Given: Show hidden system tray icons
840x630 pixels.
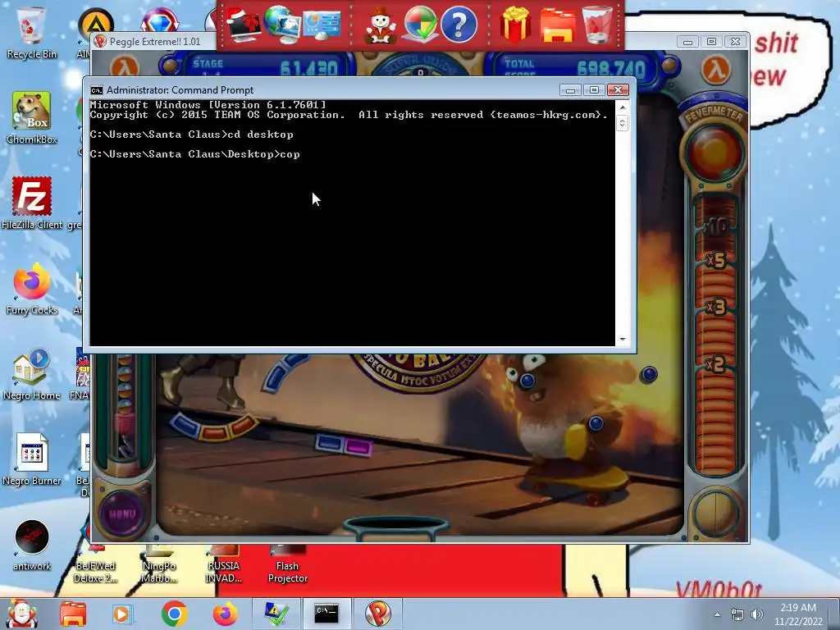Looking at the screenshot, I should coord(717,614).
